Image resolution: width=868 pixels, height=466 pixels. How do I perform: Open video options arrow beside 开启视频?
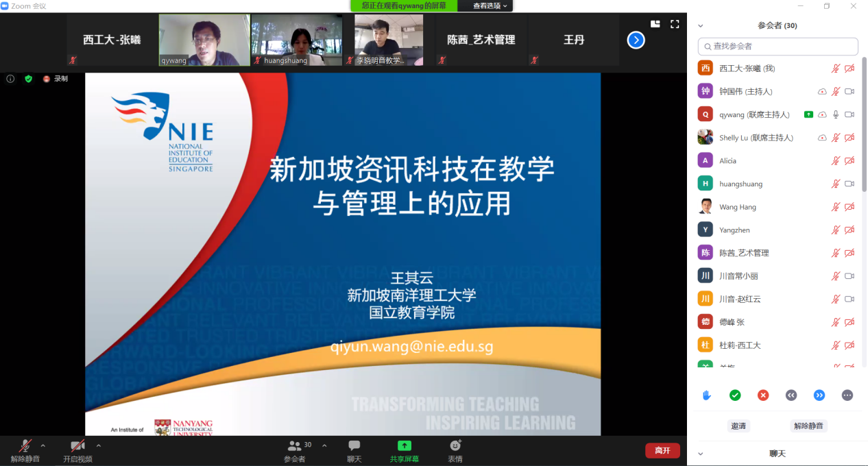click(98, 445)
